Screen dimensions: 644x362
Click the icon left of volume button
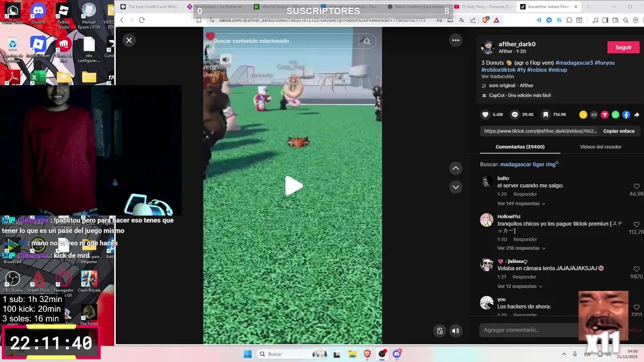440,331
